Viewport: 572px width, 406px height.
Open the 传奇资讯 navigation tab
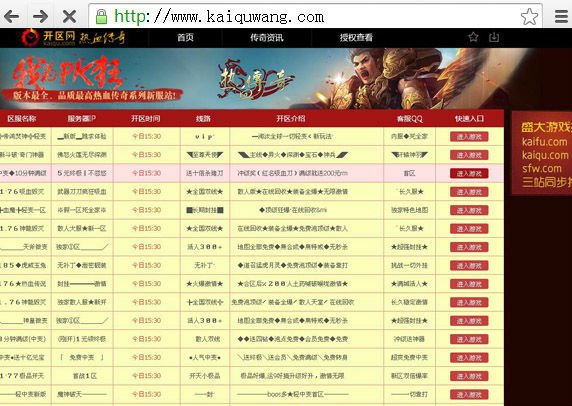click(267, 37)
